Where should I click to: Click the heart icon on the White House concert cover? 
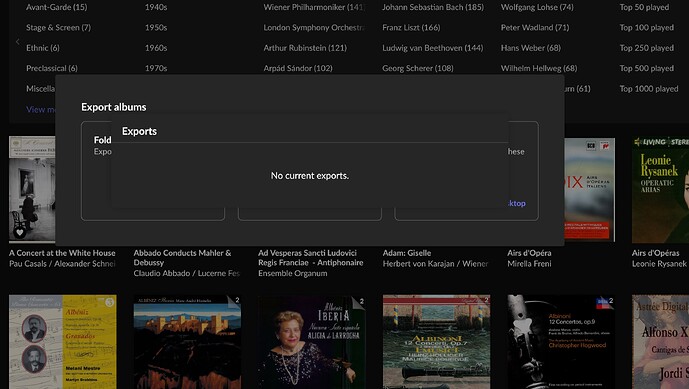click(19, 232)
